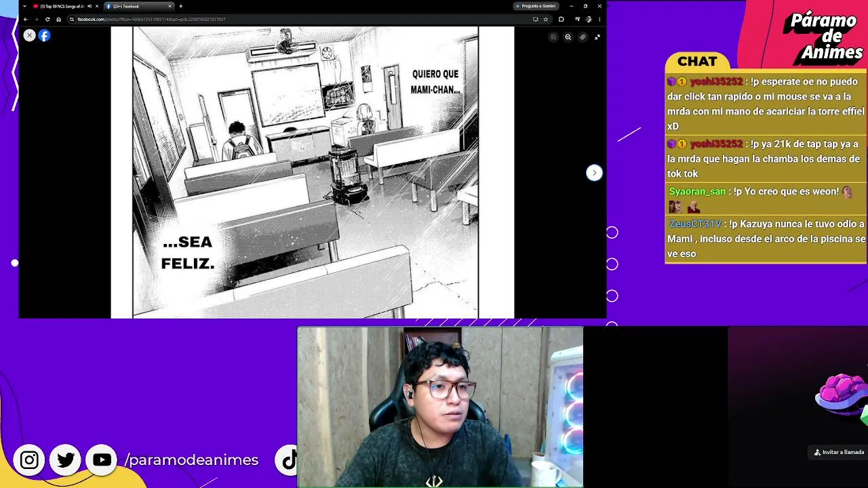Screen dimensions: 868x488
Task: Click the CHAT panel header
Action: tap(697, 61)
